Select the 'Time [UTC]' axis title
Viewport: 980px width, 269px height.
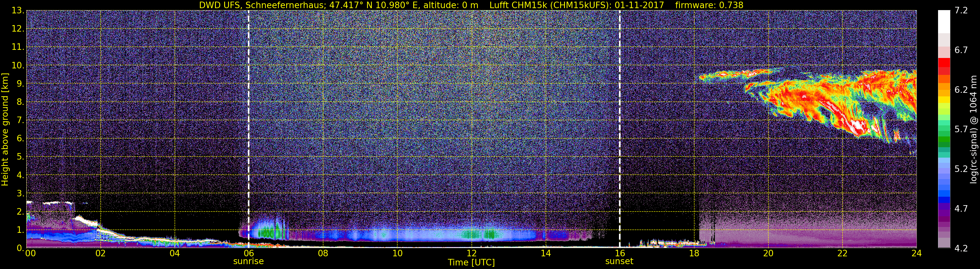coord(471,262)
